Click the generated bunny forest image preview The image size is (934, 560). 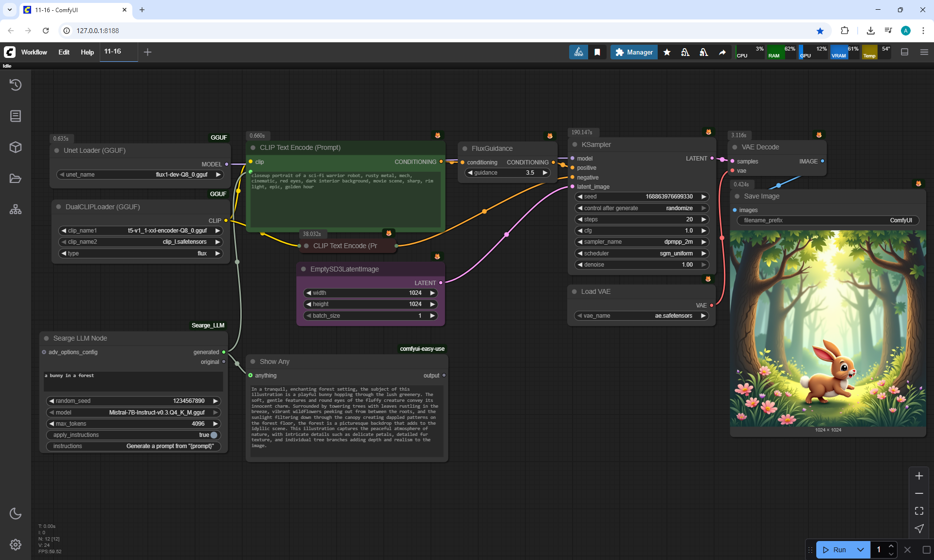click(x=827, y=328)
